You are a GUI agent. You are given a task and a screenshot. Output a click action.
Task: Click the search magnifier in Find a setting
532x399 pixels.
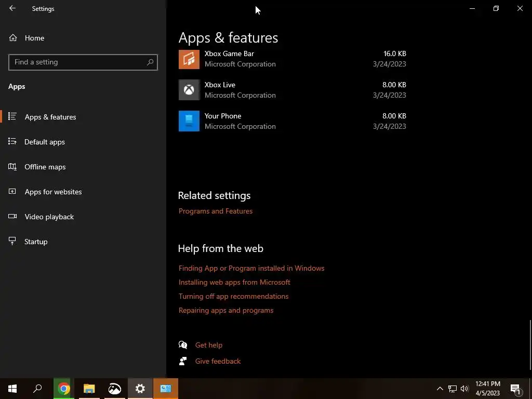click(150, 62)
